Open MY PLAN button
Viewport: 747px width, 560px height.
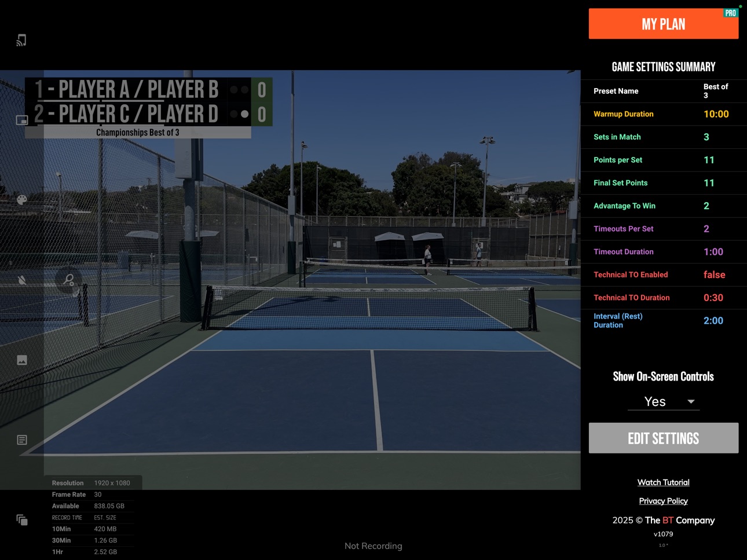664,24
